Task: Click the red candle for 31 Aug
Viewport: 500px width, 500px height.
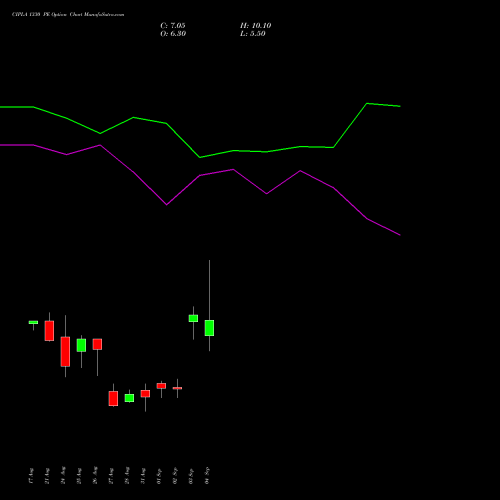Action: pyautogui.click(x=145, y=394)
